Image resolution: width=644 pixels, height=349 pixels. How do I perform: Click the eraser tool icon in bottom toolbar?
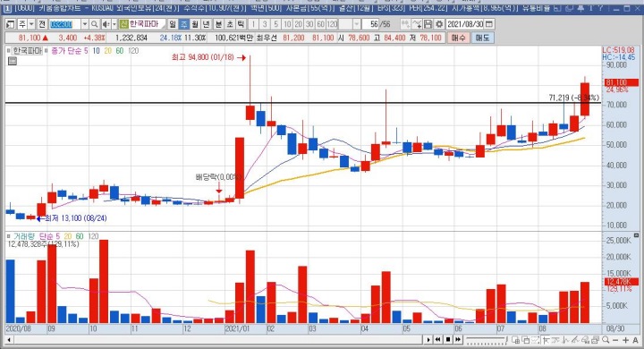[585, 339]
